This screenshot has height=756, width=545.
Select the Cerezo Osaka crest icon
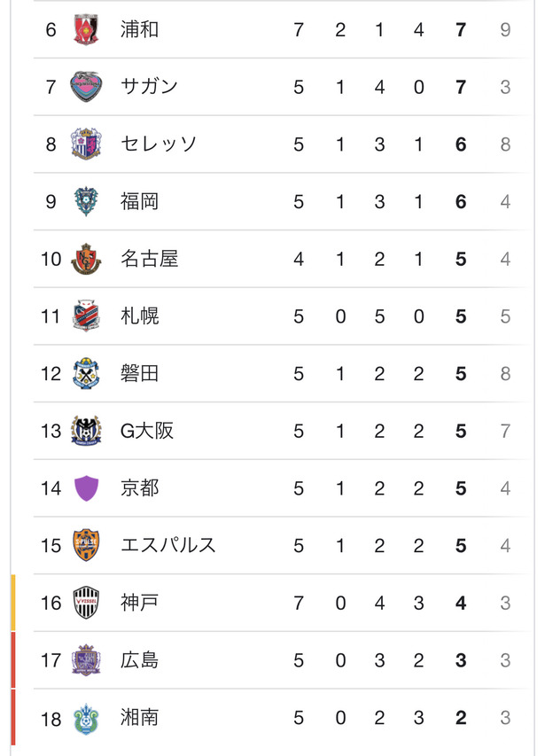point(86,144)
